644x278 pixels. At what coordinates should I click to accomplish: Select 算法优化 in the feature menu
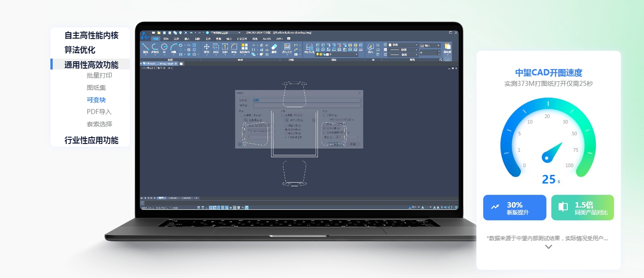pos(80,50)
